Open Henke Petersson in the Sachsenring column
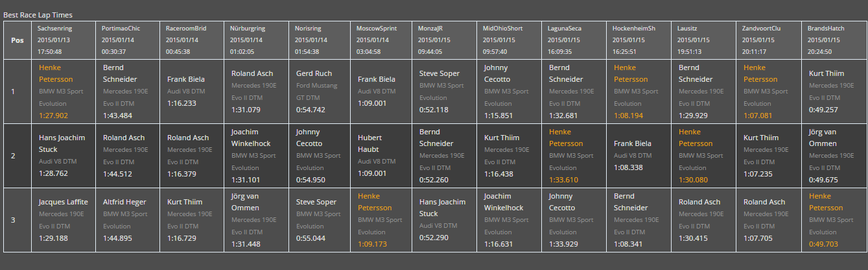The height and width of the screenshot is (270, 868). pyautogui.click(x=56, y=73)
